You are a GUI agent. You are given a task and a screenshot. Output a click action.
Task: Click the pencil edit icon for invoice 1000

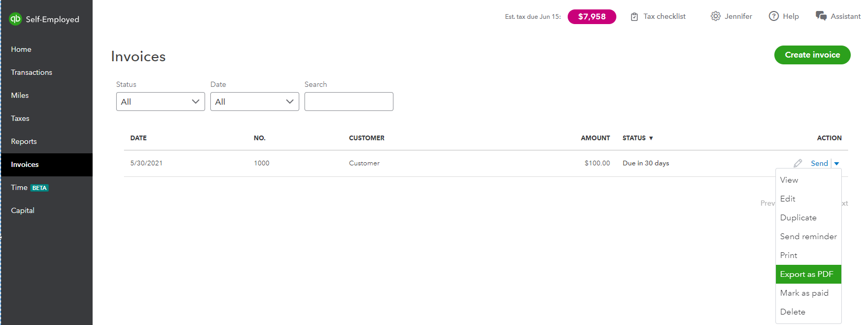click(x=797, y=163)
